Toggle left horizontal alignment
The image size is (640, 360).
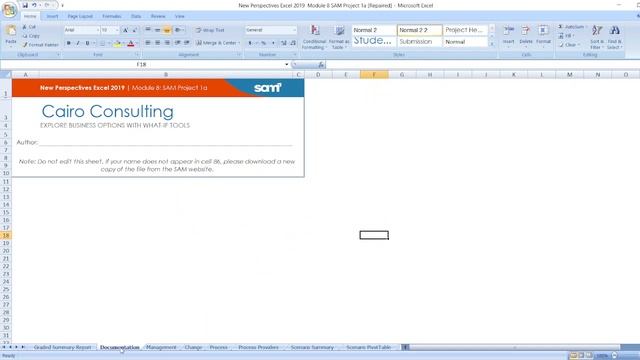click(x=148, y=42)
